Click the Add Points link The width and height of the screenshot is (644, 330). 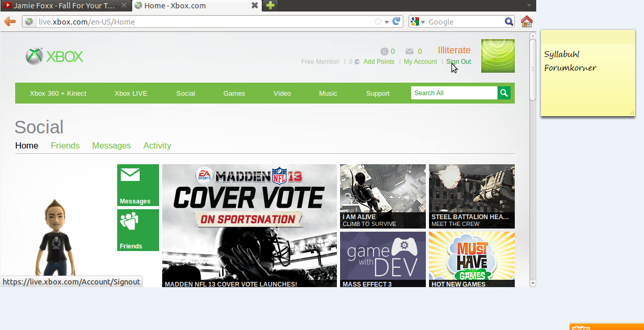(379, 62)
